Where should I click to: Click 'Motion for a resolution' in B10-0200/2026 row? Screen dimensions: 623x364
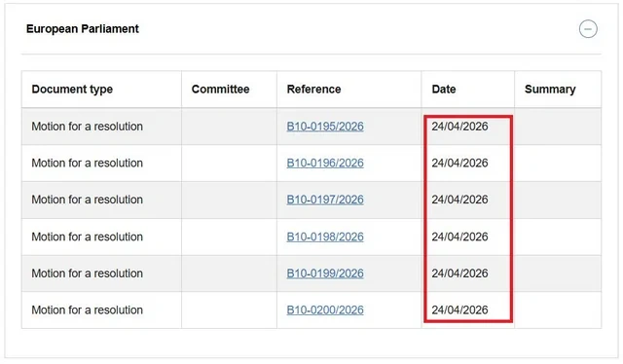coord(87,309)
